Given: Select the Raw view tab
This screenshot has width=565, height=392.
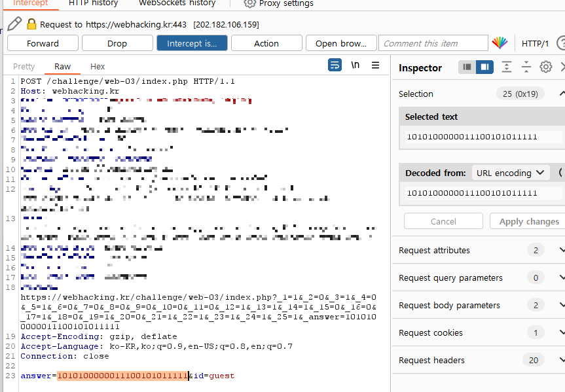Looking at the screenshot, I should (x=62, y=67).
